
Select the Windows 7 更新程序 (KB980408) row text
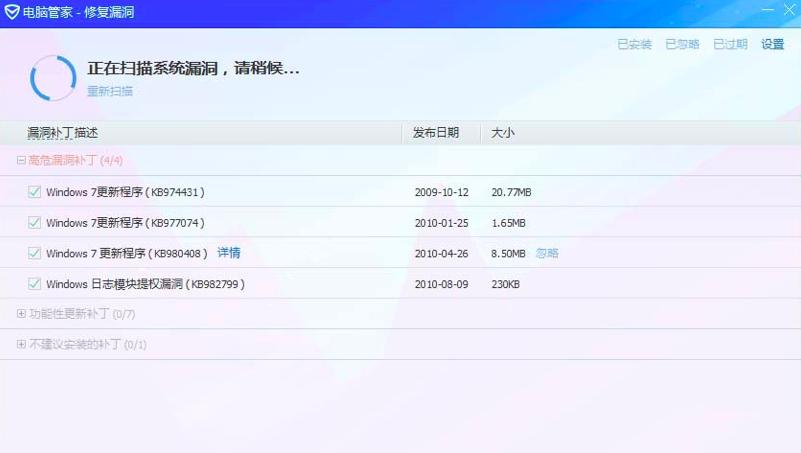[x=127, y=253]
